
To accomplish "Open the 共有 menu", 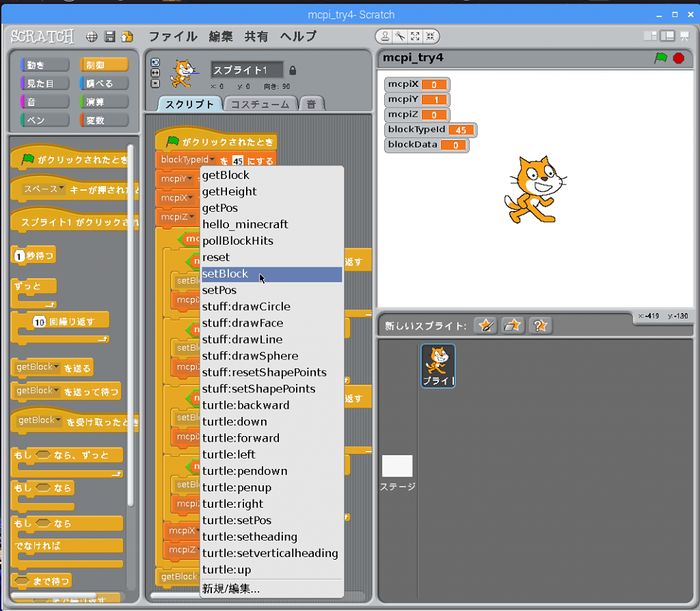I will pyautogui.click(x=256, y=37).
